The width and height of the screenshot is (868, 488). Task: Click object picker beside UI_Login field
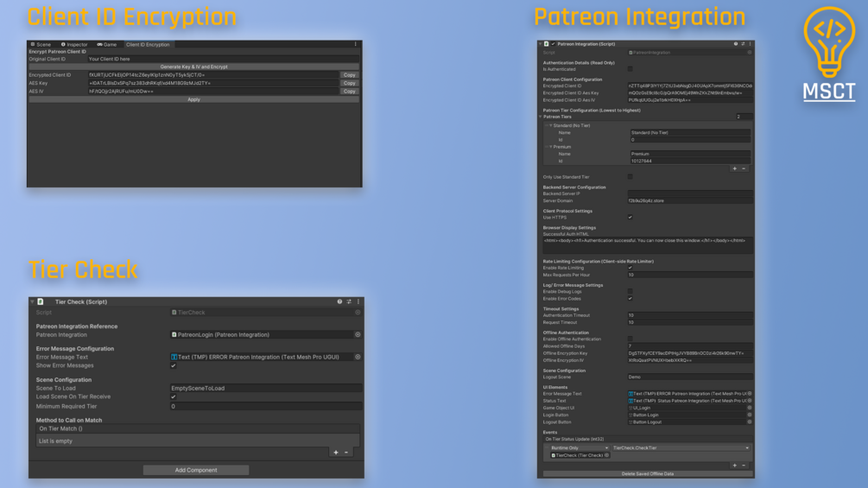(x=750, y=408)
